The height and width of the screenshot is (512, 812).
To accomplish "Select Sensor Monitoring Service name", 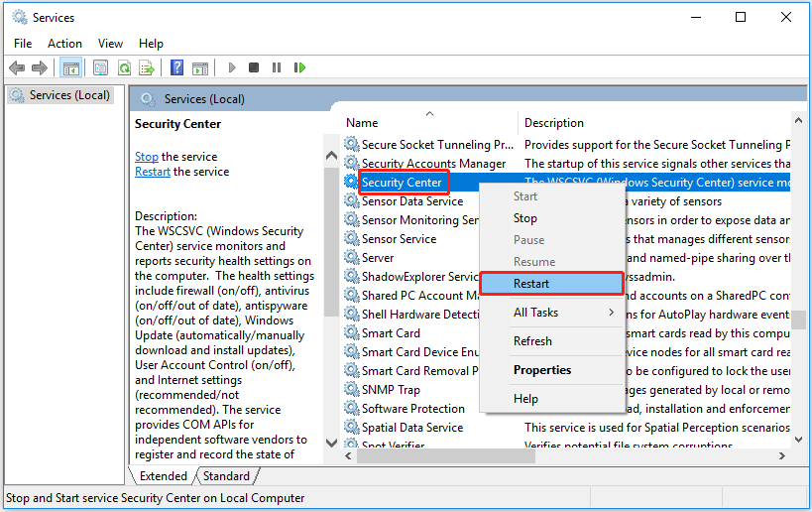I will (420, 219).
